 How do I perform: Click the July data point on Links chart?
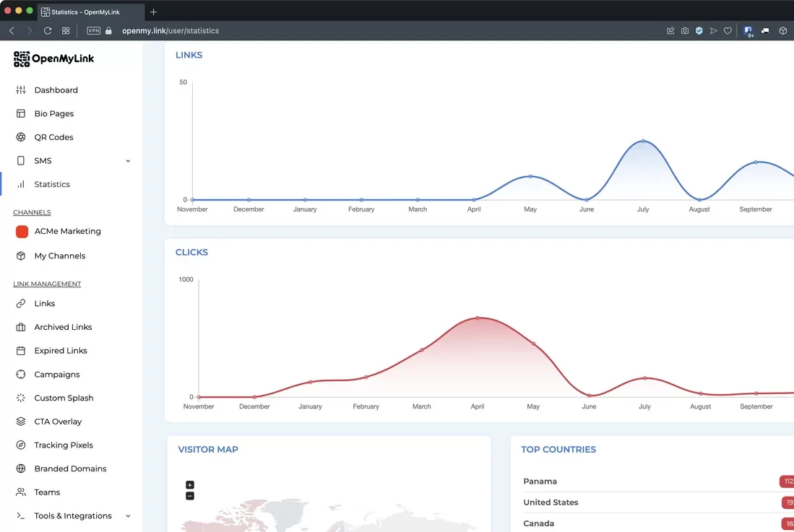(x=643, y=141)
